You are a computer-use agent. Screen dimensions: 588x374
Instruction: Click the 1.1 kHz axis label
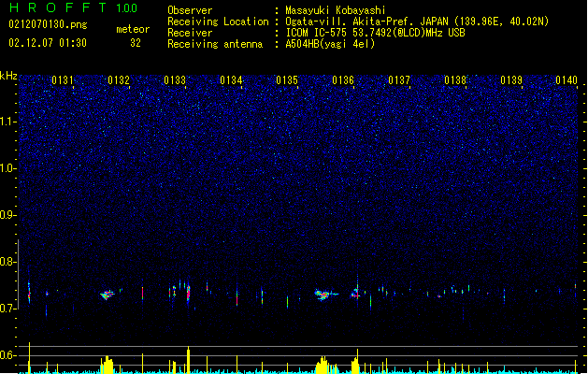point(8,122)
